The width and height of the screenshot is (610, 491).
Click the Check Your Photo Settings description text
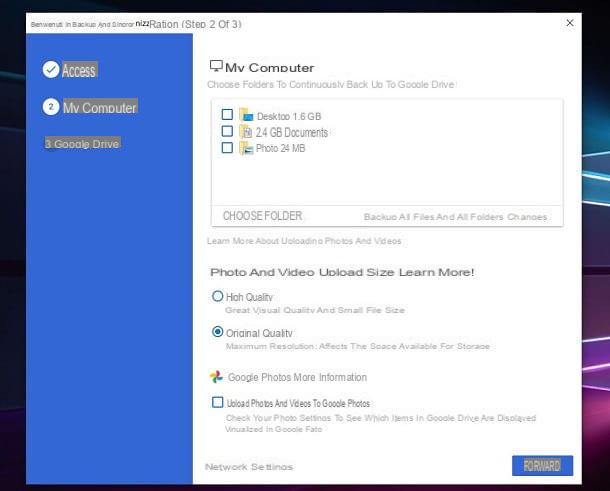380,423
